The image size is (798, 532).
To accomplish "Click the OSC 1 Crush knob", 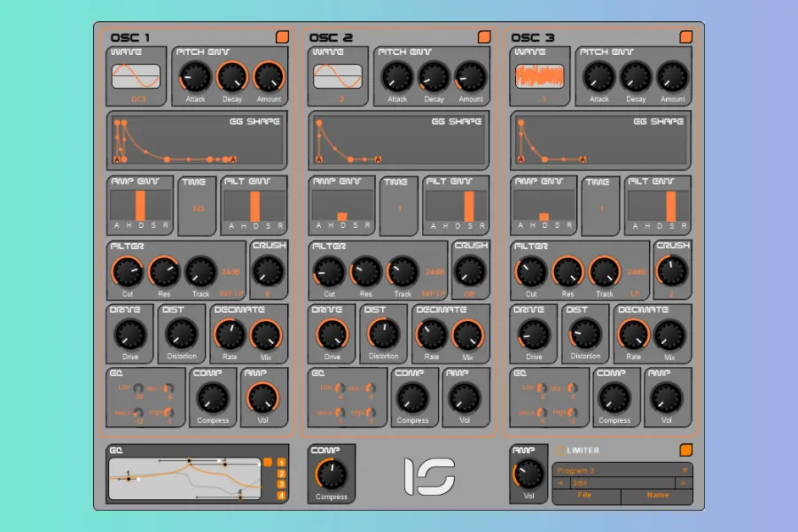I will (x=268, y=270).
